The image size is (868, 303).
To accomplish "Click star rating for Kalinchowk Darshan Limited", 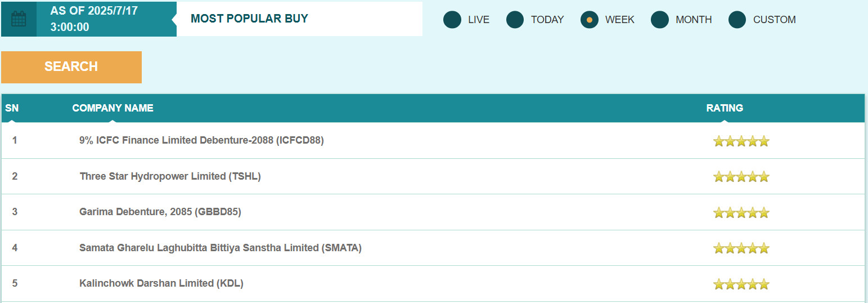I will tap(740, 284).
